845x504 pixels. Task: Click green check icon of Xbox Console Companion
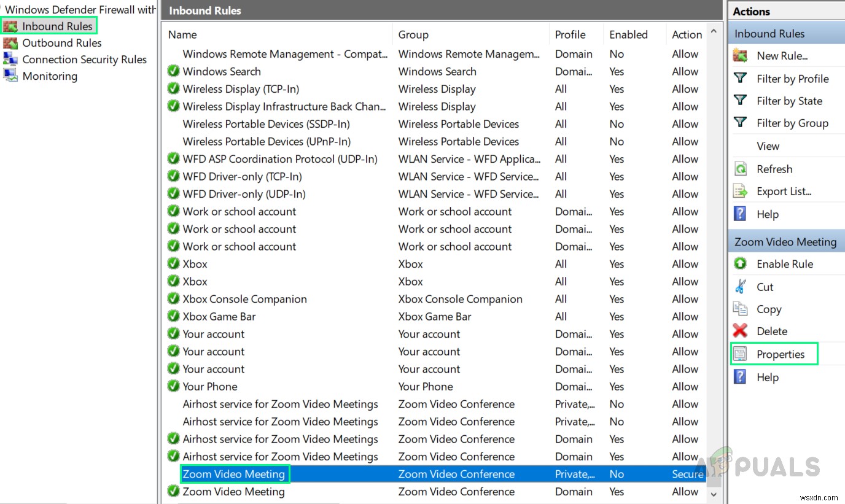click(x=173, y=299)
